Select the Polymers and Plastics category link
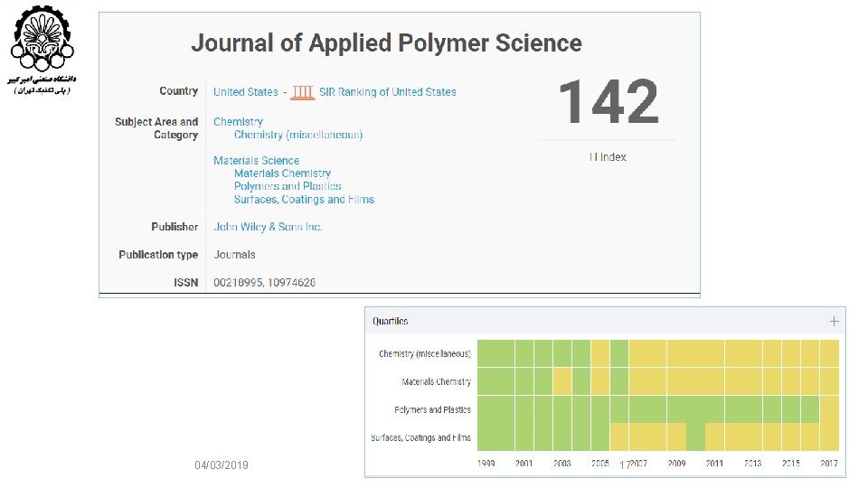 [x=288, y=186]
